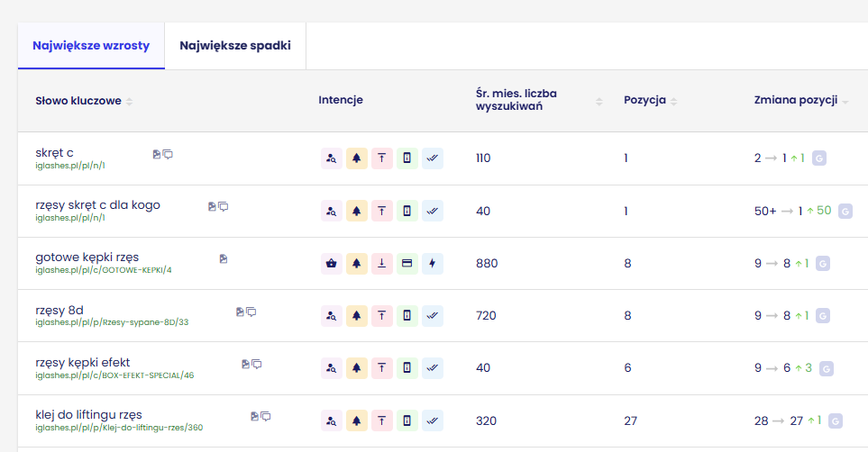Click the Google badge in rzęsy skręt c dla kogo row
868x452 pixels.
click(845, 211)
